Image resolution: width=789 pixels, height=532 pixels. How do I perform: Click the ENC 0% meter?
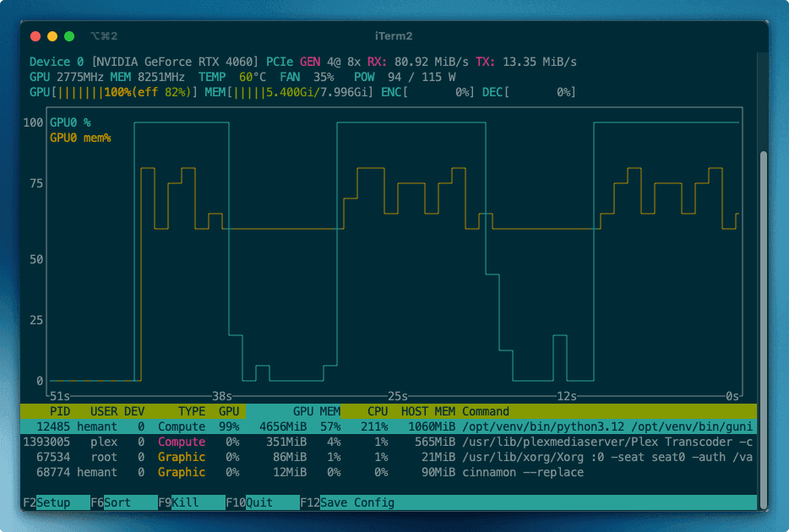427,92
